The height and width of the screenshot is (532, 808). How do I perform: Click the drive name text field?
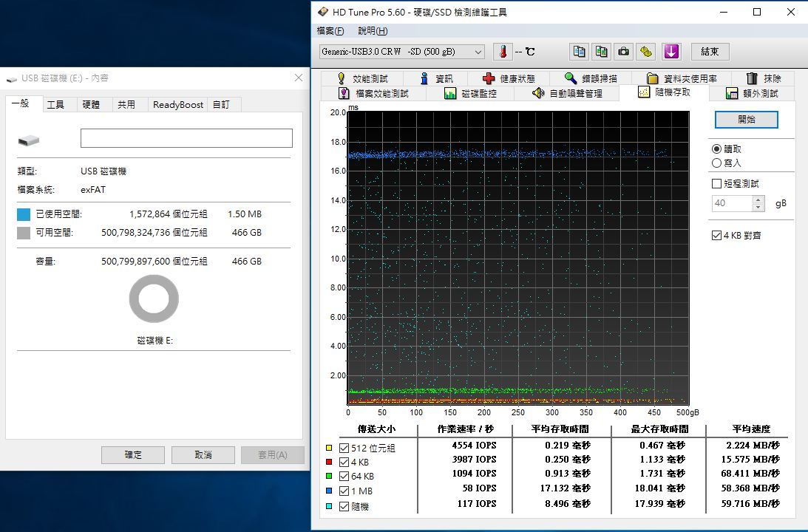coord(186,139)
